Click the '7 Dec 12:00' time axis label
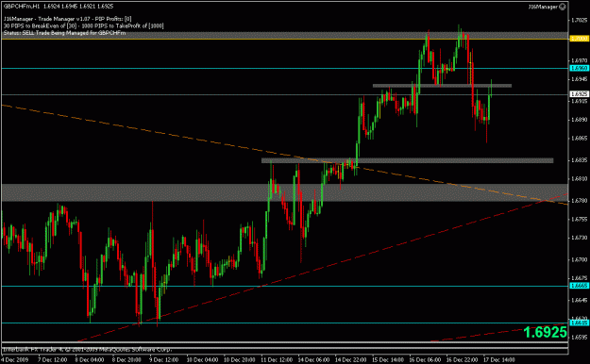The width and height of the screenshot is (590, 364). [52, 360]
